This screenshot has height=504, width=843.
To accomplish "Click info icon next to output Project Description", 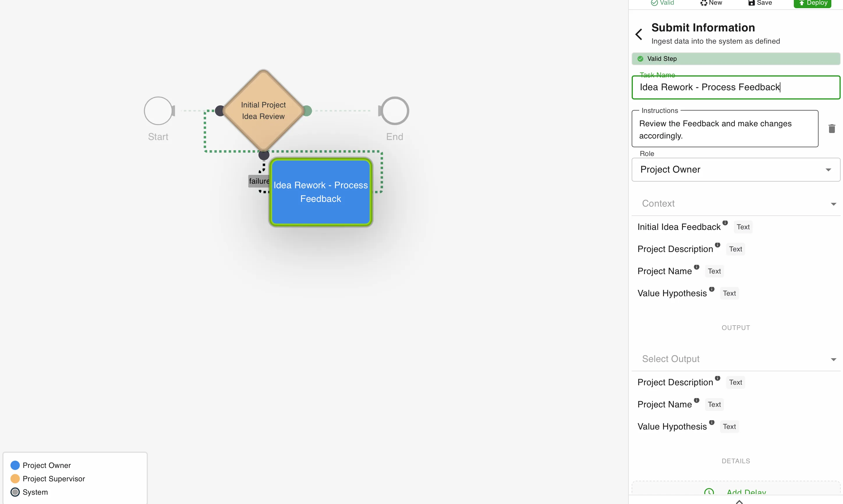I will [718, 378].
